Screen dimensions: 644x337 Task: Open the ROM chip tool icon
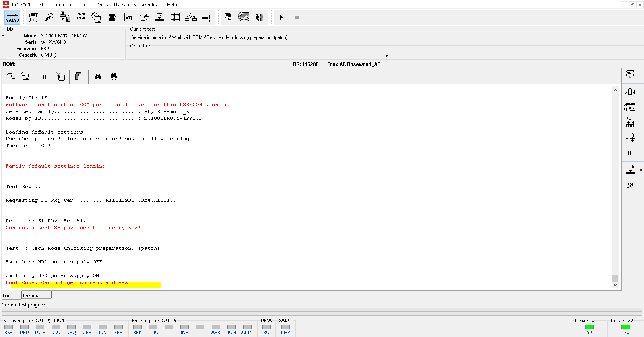(x=112, y=17)
